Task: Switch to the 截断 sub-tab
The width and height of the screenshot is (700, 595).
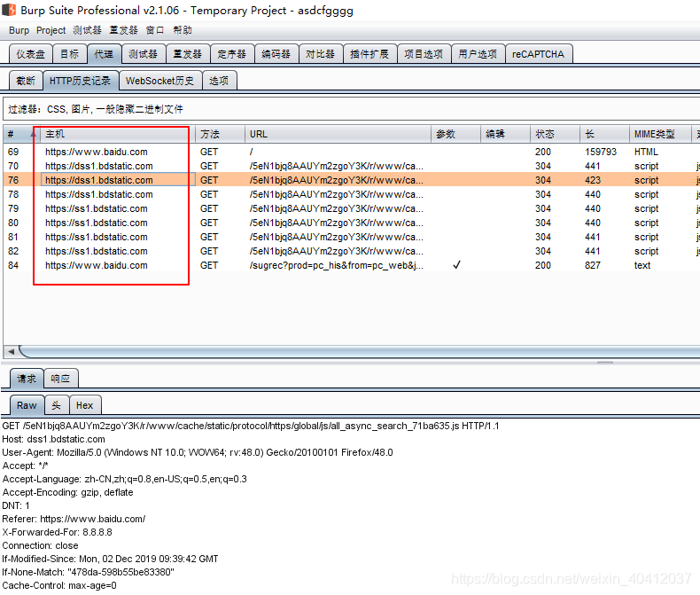Action: pyautogui.click(x=26, y=81)
